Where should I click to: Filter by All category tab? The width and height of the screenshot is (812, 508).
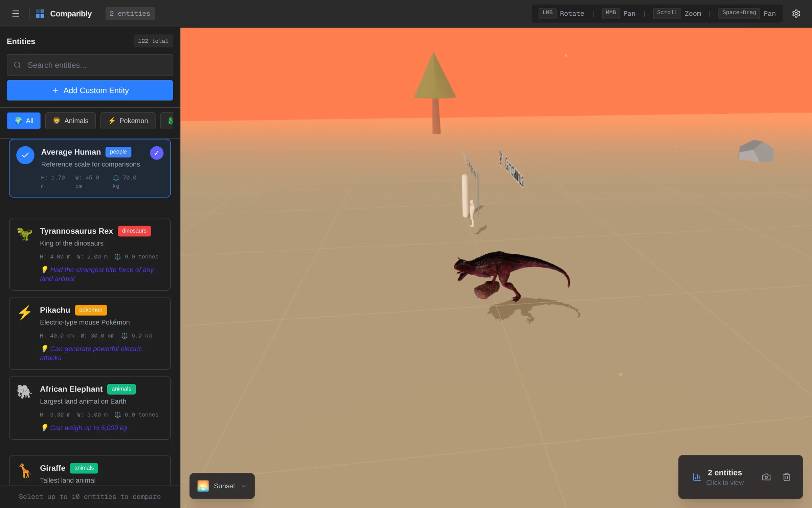coord(24,121)
